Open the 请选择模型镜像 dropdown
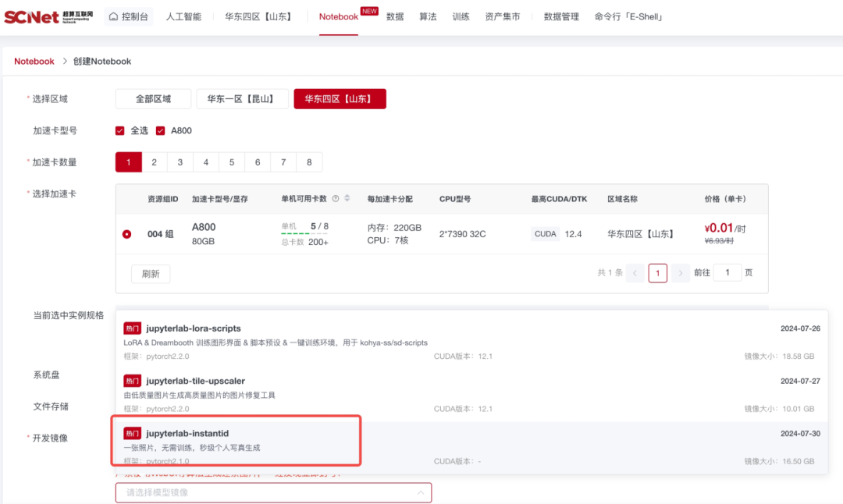Viewport: 843px width, 504px height. [x=273, y=492]
